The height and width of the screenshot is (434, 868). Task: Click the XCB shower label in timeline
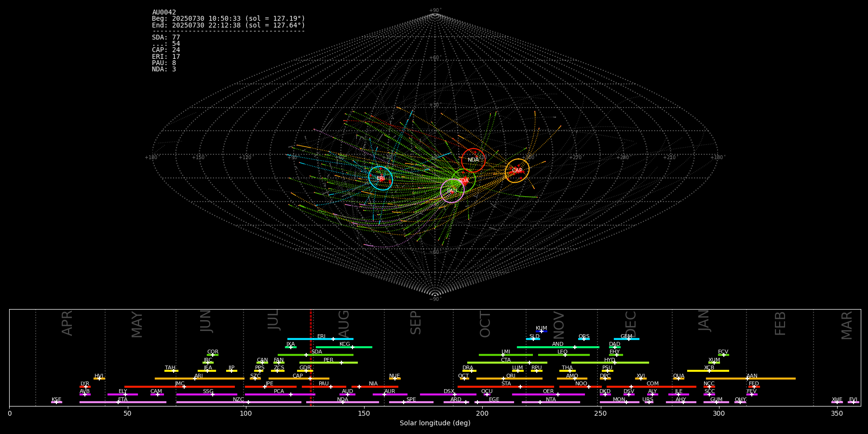coord(709,367)
